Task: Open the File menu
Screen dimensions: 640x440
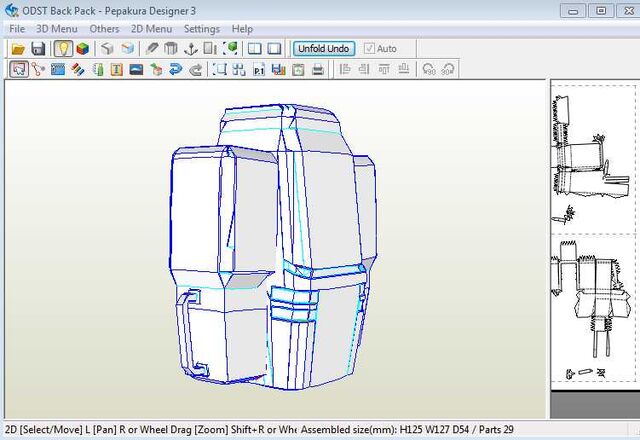Action: point(17,29)
